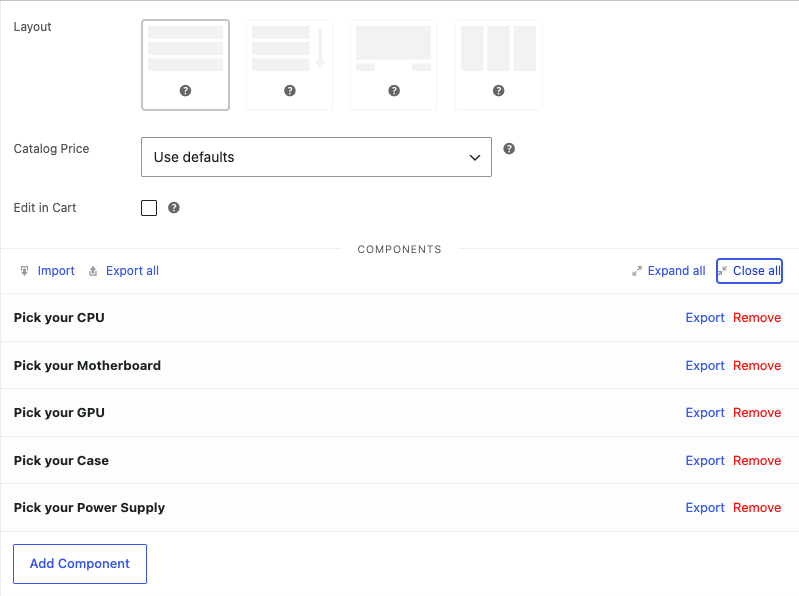This screenshot has width=799, height=596.
Task: Open help tooltip on progressive layout
Action: coord(290,91)
